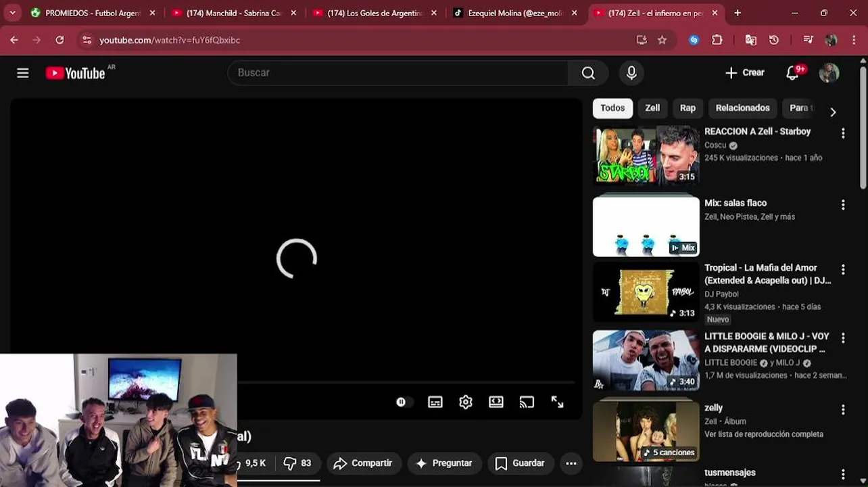Open the history clock extension icon
The image size is (868, 487).
pyautogui.click(x=774, y=40)
